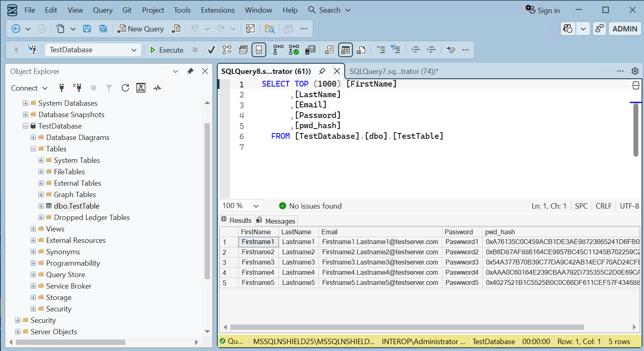This screenshot has height=351, width=644.
Task: Collapse the Tables folder
Action: (x=33, y=149)
